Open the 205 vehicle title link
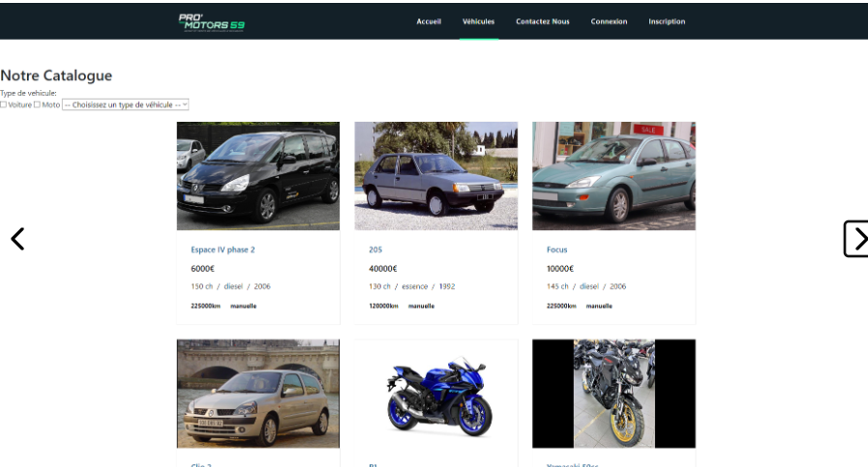The width and height of the screenshot is (868, 467). click(375, 249)
